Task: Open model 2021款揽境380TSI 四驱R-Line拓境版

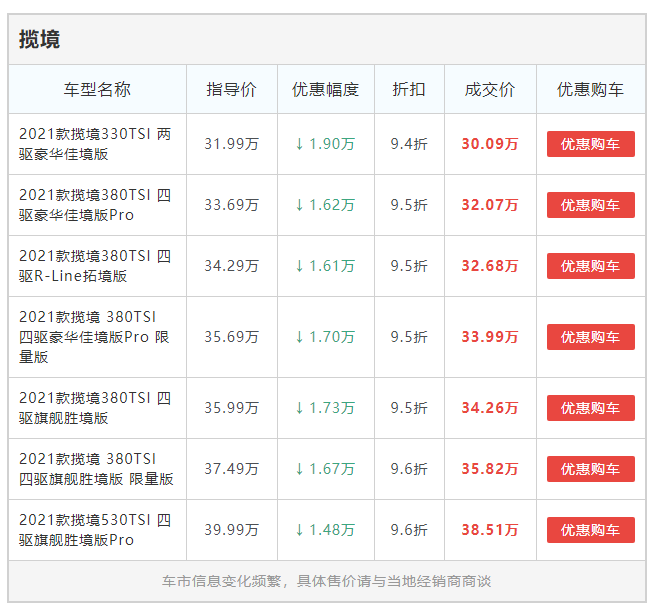Action: click(x=95, y=266)
